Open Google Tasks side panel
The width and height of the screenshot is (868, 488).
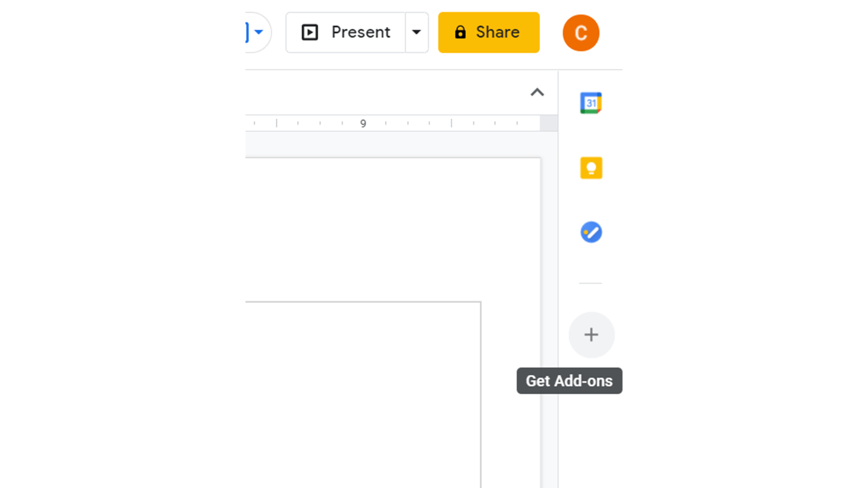coord(591,233)
